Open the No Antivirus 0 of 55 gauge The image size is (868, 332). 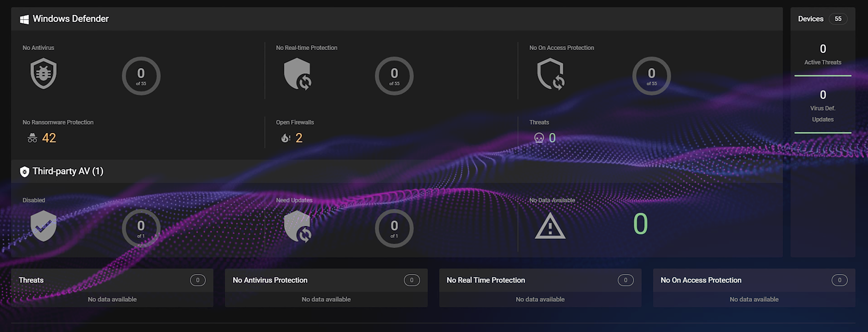(x=141, y=76)
